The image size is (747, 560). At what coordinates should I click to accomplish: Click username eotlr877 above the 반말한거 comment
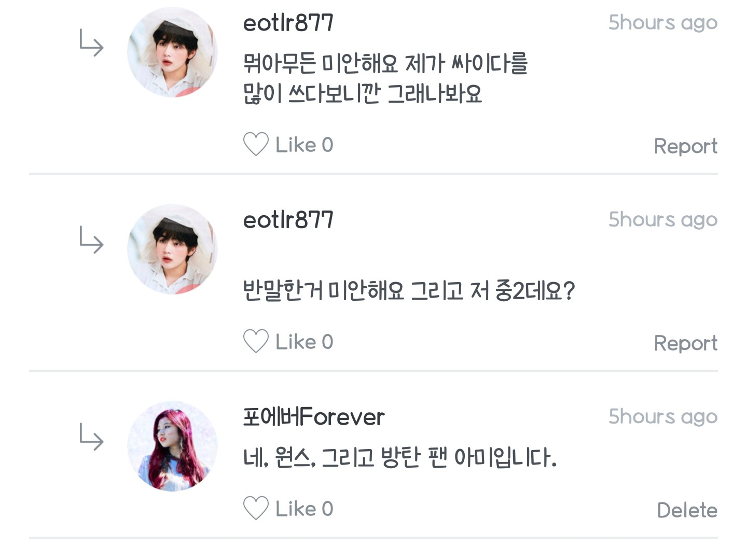(x=288, y=220)
